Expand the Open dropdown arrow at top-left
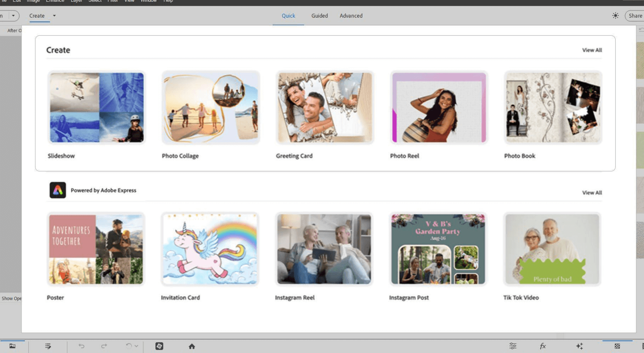This screenshot has width=644, height=353. pos(13,15)
